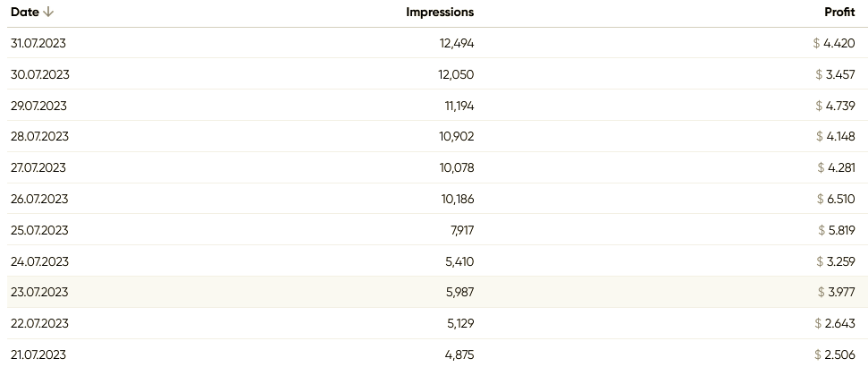Select the 26.07.2023 date cell

(39, 199)
